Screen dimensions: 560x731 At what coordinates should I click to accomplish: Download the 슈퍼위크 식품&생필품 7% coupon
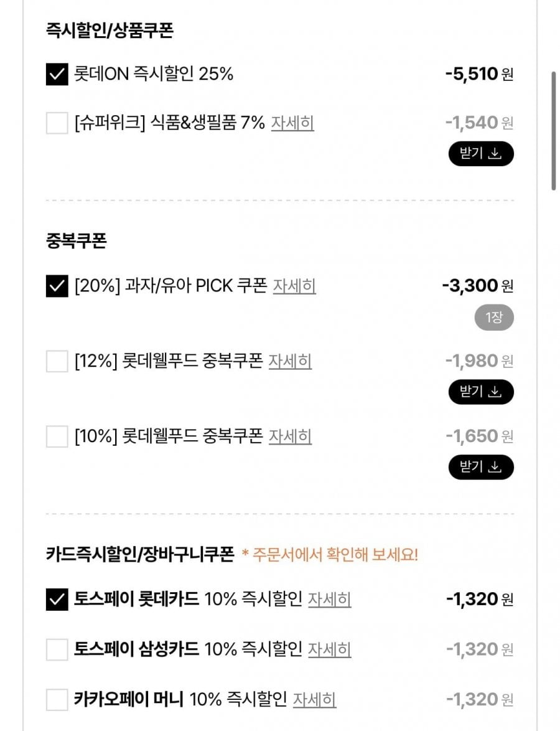point(480,154)
